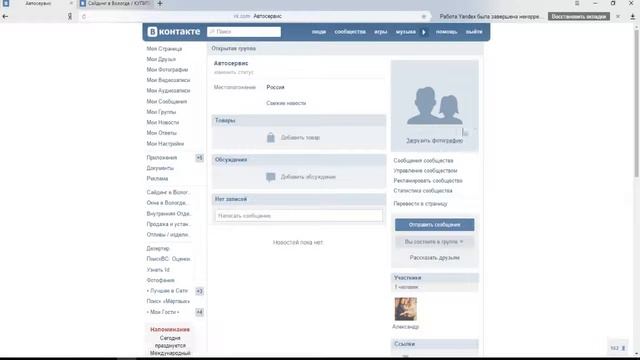Click Рассказать друзьям link

click(x=434, y=258)
